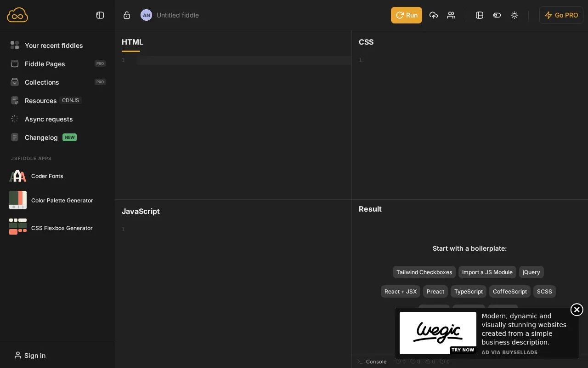Select CoffeeScript boilerplate
The image size is (588, 368).
coord(510,291)
